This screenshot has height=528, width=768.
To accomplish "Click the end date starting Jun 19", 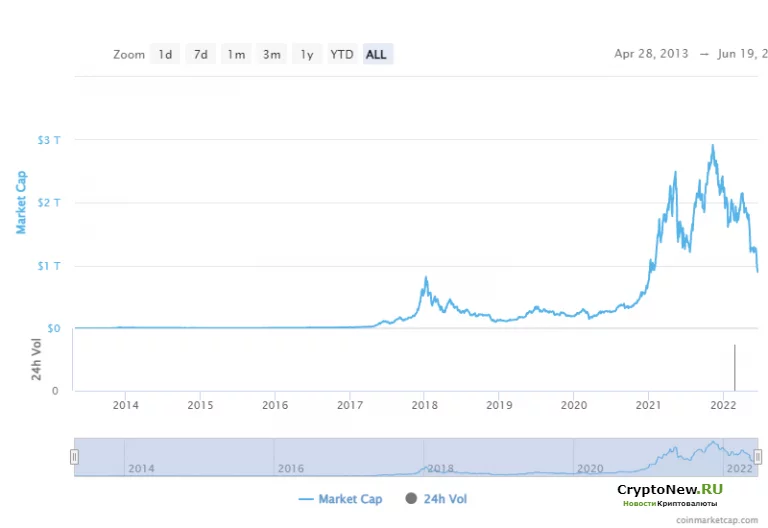I will coord(743,53).
